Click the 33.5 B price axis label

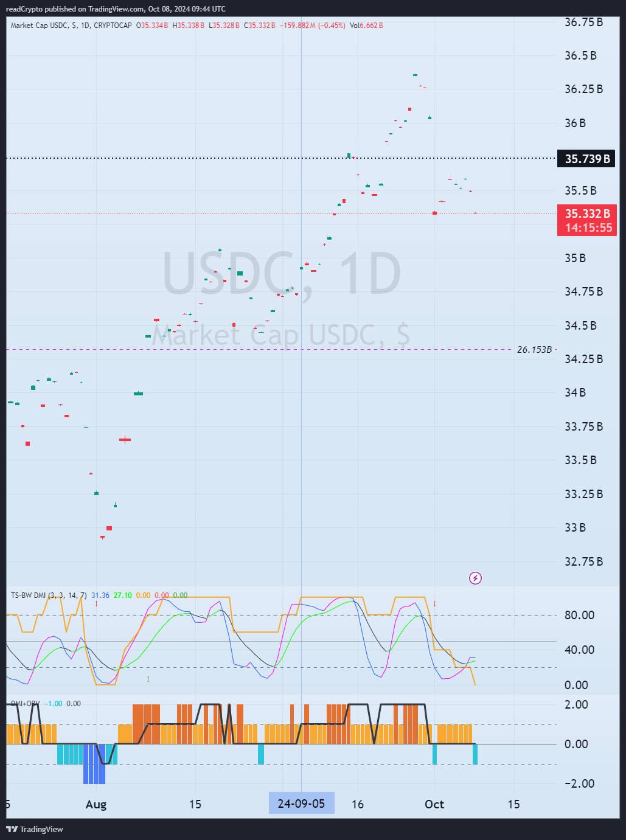581,460
